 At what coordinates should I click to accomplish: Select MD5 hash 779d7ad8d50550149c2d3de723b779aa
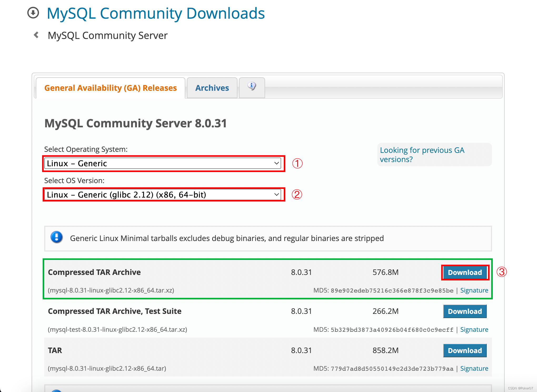(392, 369)
